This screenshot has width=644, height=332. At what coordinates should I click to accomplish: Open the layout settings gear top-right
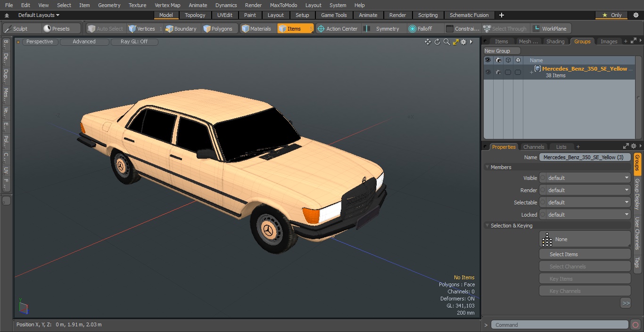(636, 15)
